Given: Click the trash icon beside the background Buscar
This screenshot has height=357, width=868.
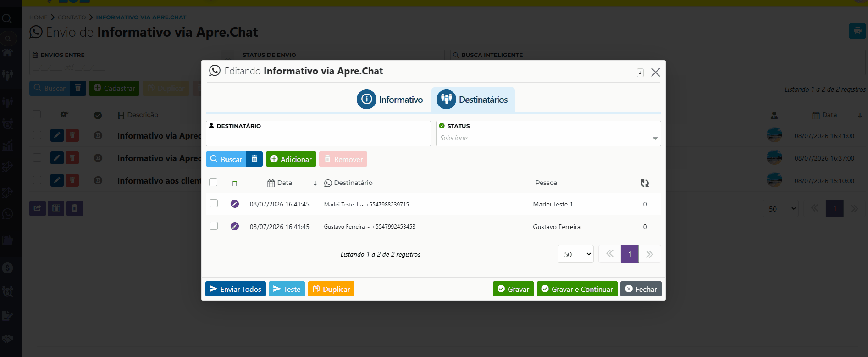Looking at the screenshot, I should pyautogui.click(x=78, y=88).
